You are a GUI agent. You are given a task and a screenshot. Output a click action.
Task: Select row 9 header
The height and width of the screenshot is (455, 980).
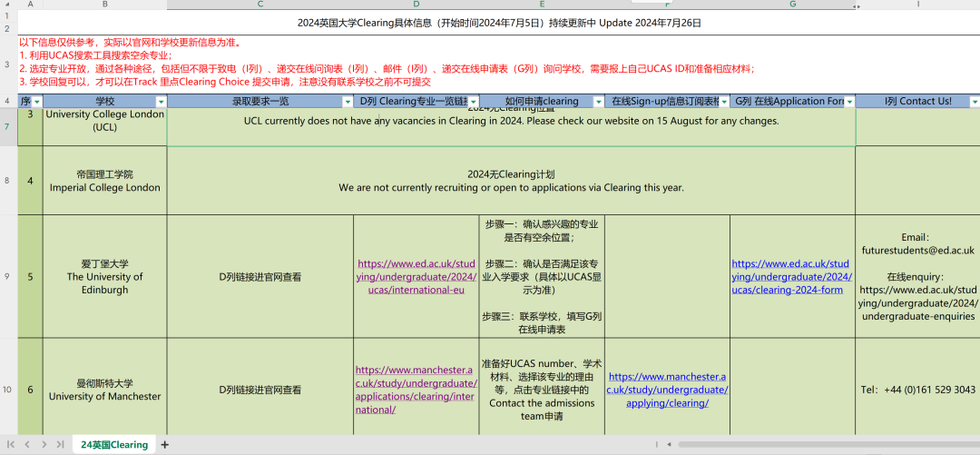(9, 276)
